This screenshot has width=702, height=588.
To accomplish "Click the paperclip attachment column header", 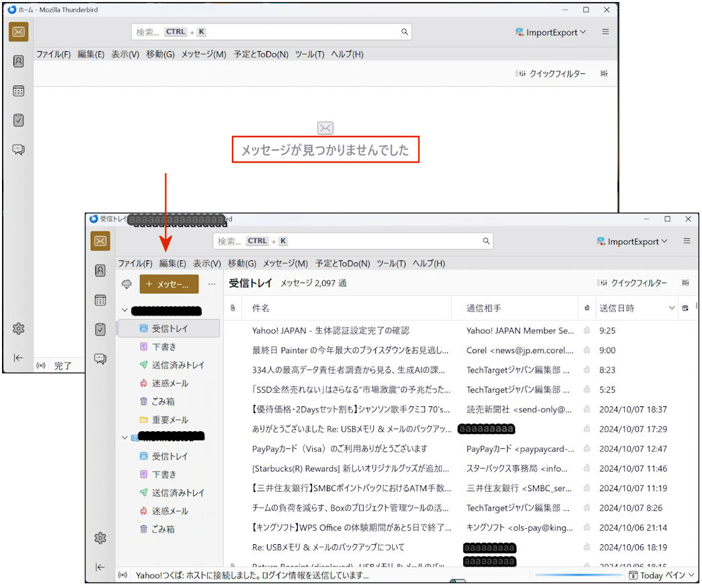I will tap(233, 308).
